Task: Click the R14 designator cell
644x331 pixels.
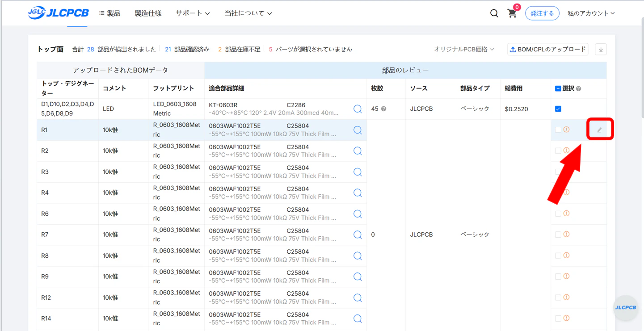Action: (x=67, y=318)
